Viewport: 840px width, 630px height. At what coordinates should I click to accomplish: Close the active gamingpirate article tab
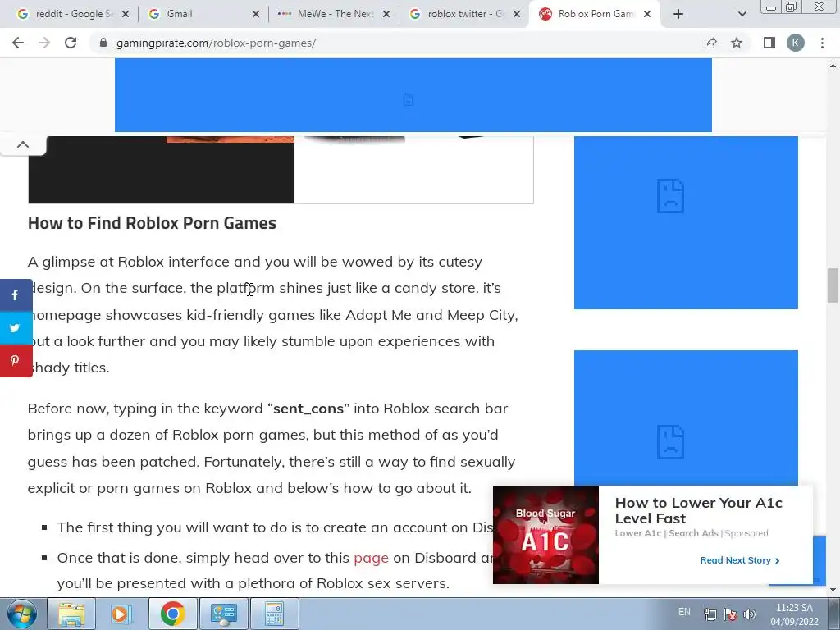click(647, 15)
